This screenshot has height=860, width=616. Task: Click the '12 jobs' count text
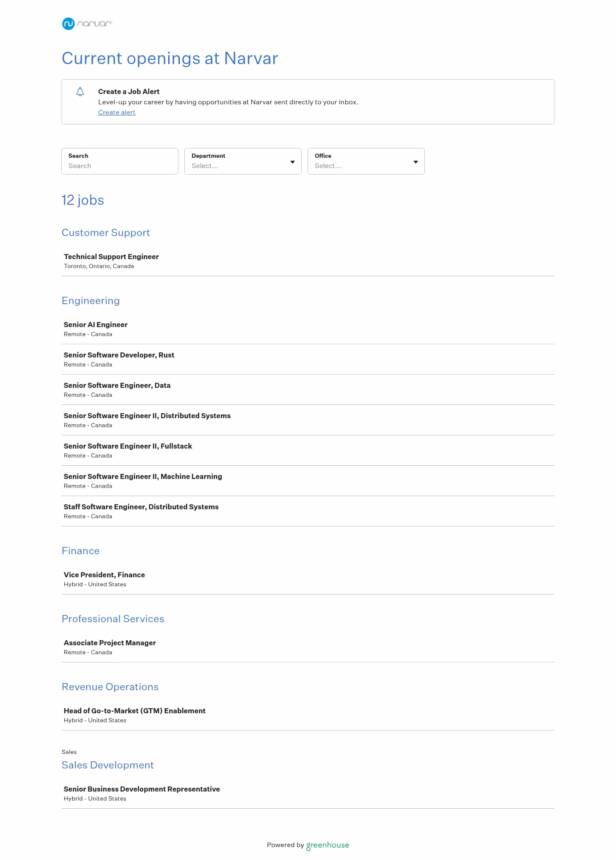coord(83,200)
